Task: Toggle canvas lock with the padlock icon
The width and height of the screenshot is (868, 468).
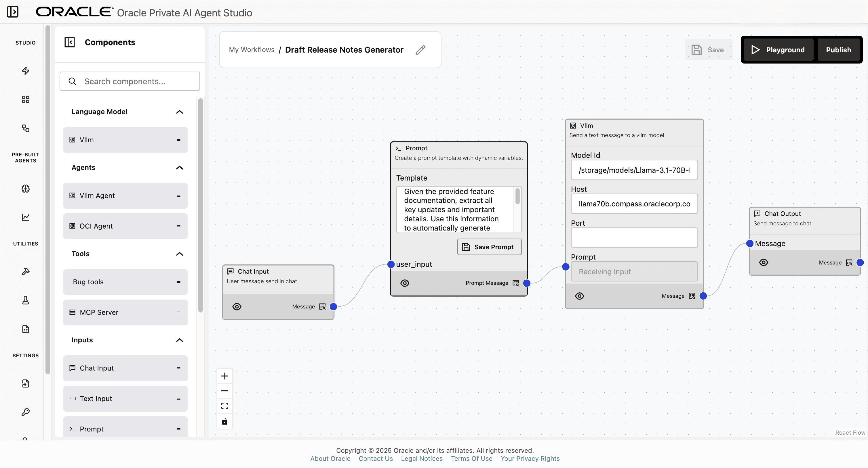Action: 224,421
